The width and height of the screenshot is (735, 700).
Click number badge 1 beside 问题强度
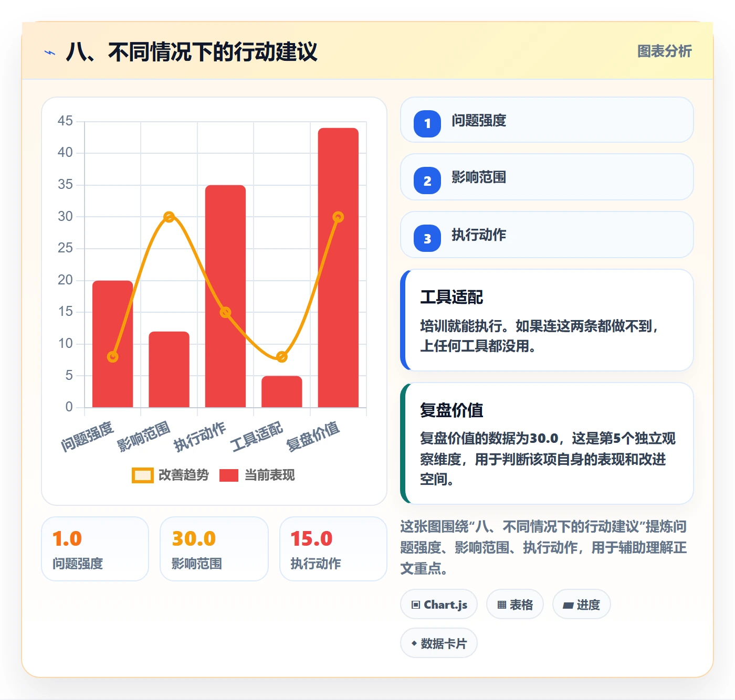(x=427, y=123)
